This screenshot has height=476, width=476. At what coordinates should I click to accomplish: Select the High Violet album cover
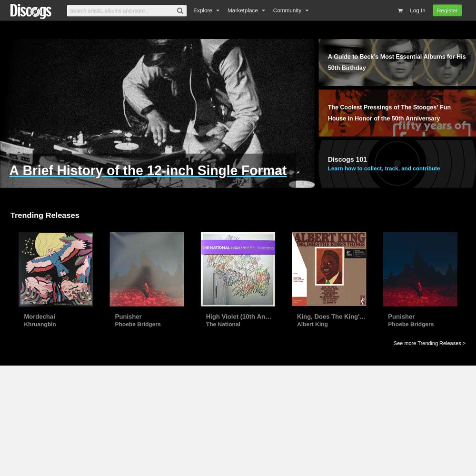click(238, 269)
